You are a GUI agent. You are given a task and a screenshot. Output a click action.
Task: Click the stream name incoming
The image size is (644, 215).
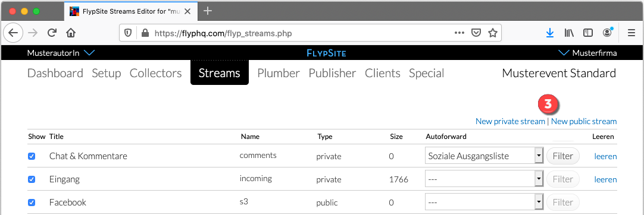point(256,178)
